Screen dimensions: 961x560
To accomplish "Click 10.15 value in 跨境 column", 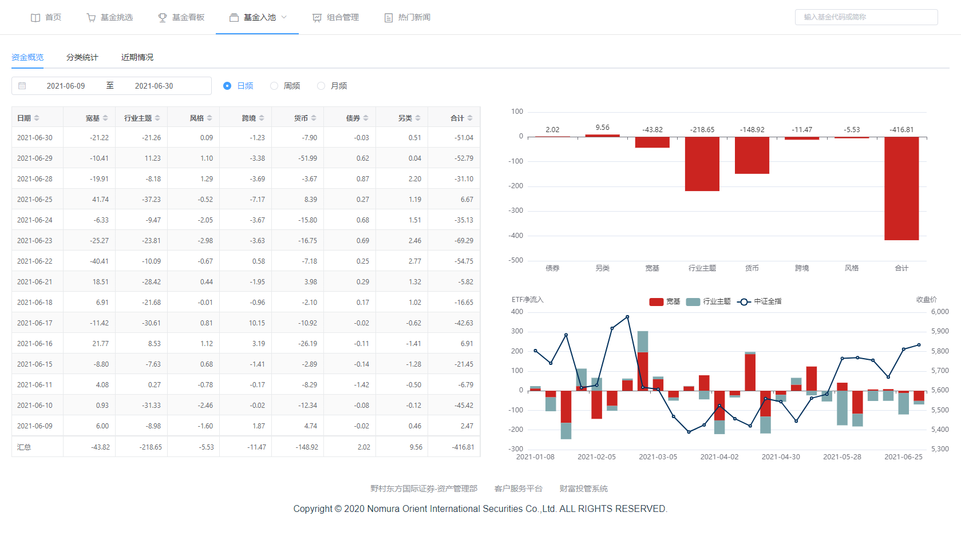I will tap(256, 323).
